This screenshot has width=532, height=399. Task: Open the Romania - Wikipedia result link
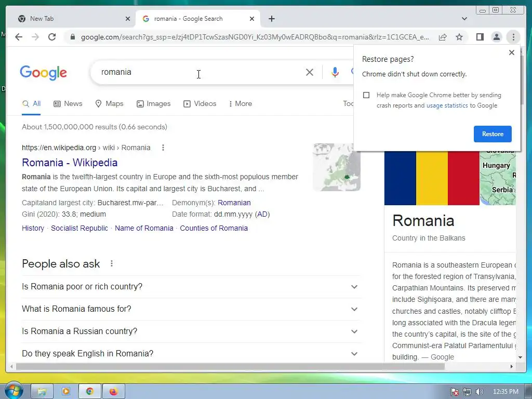[x=70, y=163]
